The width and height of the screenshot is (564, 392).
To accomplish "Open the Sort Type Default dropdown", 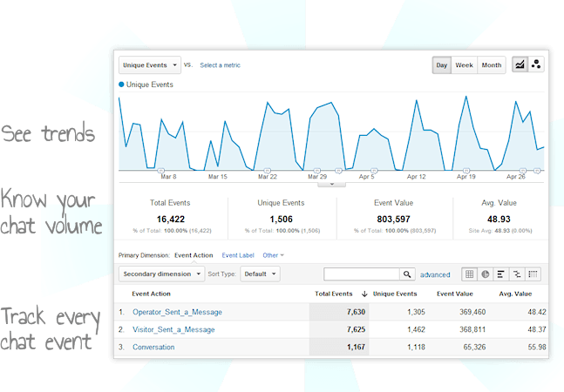I will (x=261, y=274).
